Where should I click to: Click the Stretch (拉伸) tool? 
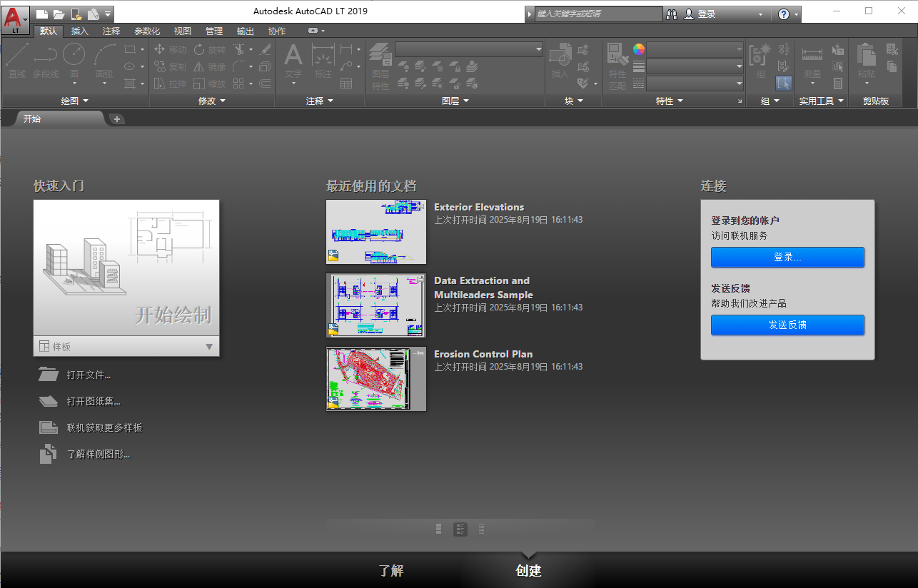171,83
